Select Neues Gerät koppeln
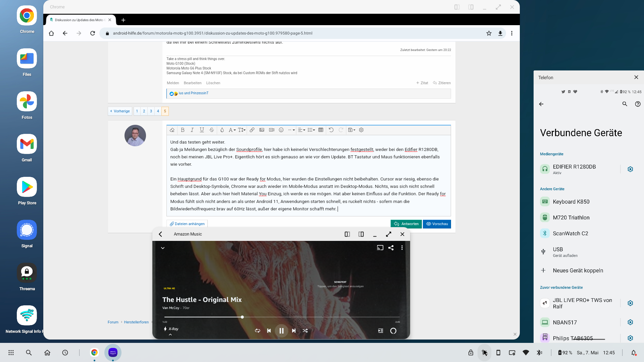The image size is (644, 362). point(578,271)
